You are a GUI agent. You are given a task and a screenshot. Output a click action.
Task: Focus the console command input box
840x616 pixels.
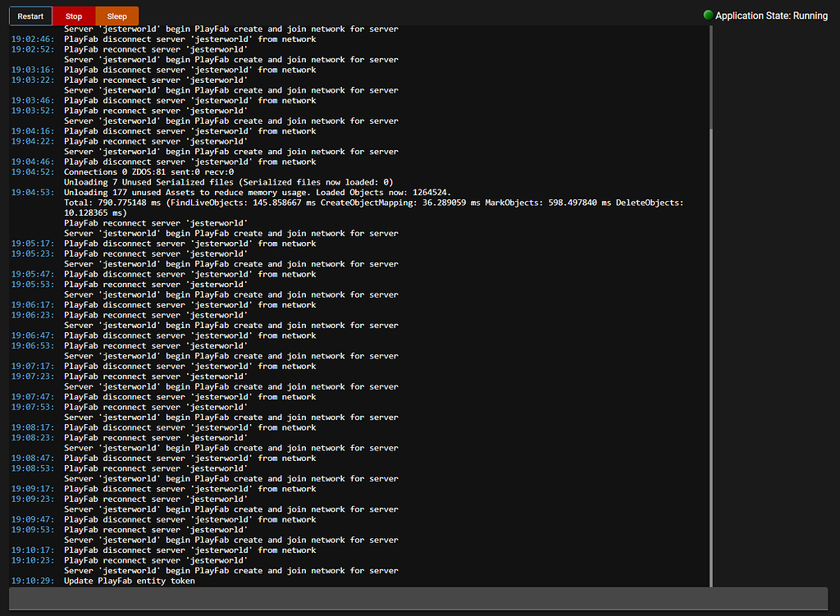pos(419,598)
